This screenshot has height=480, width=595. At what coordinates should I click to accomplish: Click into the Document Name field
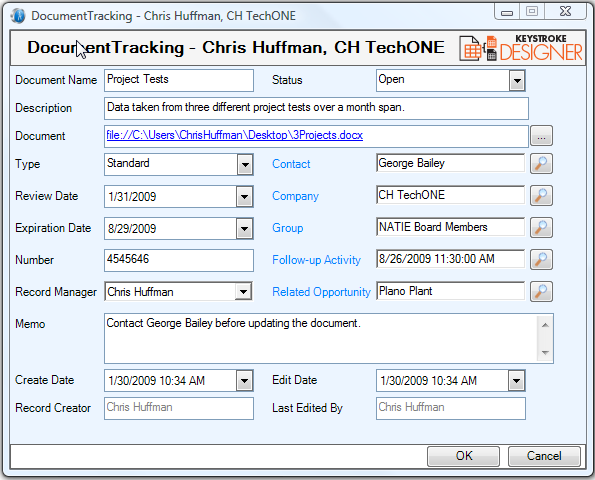pyautogui.click(x=179, y=80)
